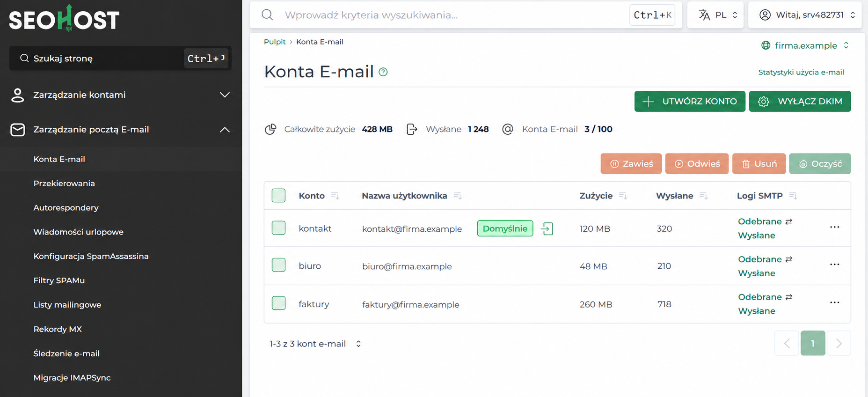Expand the Zarządzanie kontami section
The image size is (868, 397).
click(121, 95)
